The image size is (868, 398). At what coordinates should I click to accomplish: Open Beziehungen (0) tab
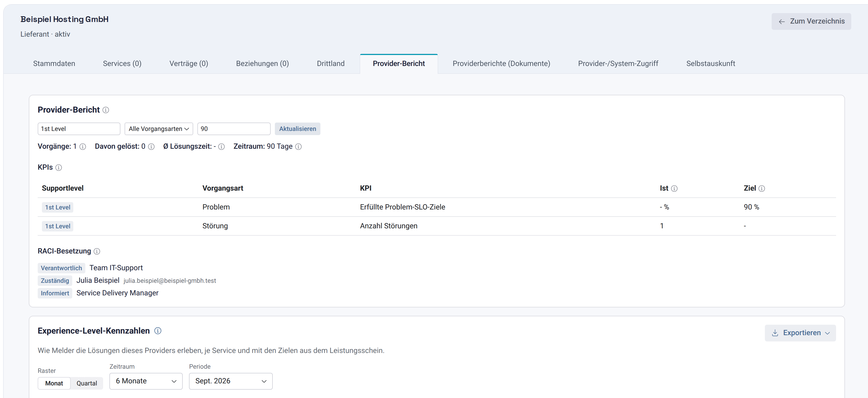coord(262,63)
